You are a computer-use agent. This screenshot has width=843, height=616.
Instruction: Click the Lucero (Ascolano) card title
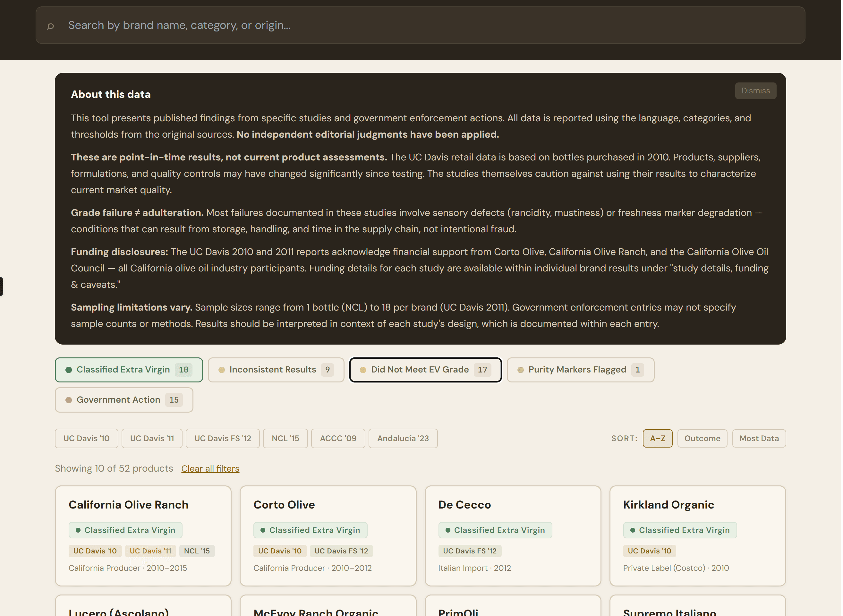[119, 612]
